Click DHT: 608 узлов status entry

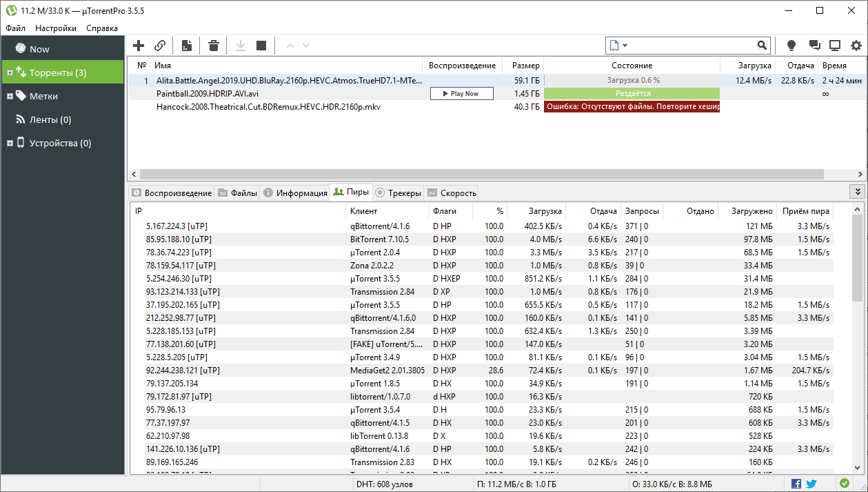click(x=384, y=484)
